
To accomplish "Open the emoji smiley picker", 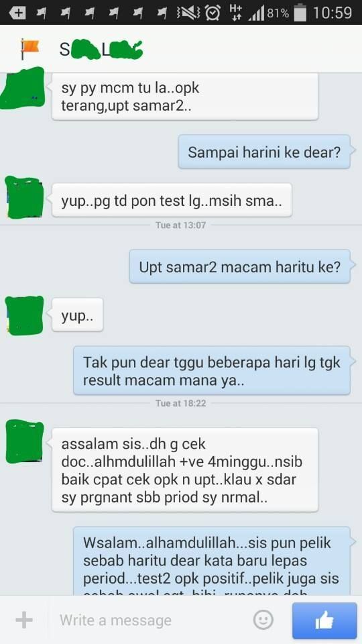I will click(x=263, y=620).
